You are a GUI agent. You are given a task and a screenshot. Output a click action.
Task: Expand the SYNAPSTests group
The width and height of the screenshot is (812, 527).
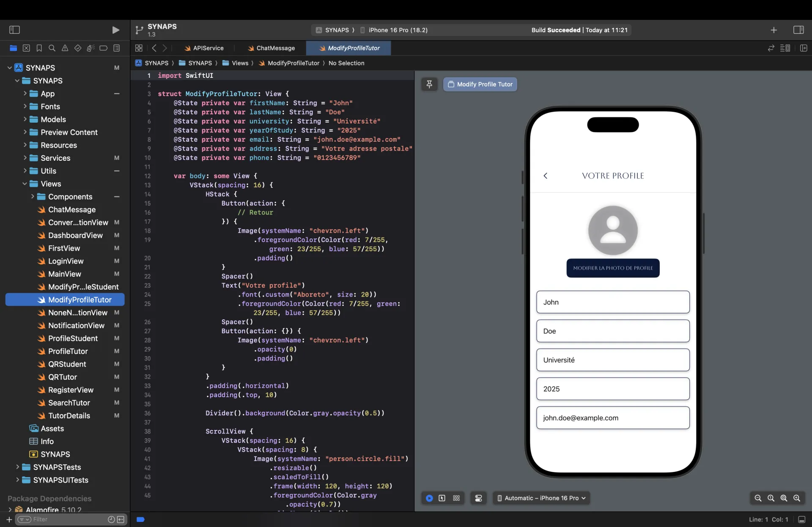[x=17, y=467]
